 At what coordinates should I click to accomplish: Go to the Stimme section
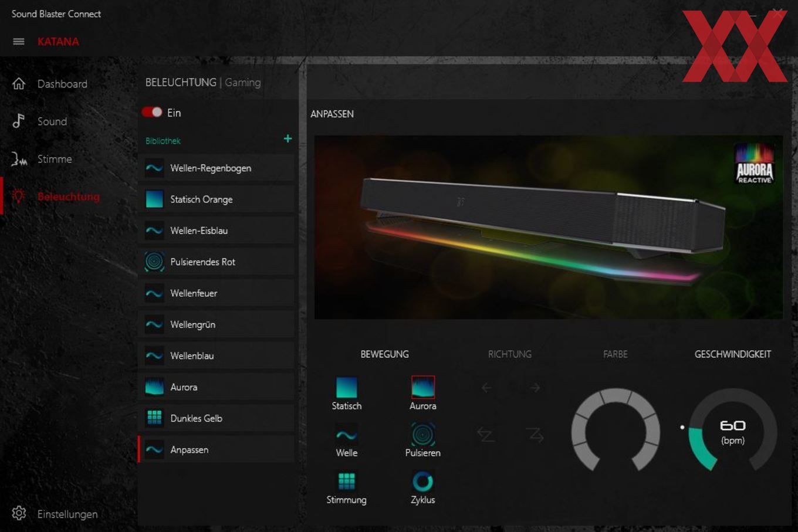click(x=55, y=159)
